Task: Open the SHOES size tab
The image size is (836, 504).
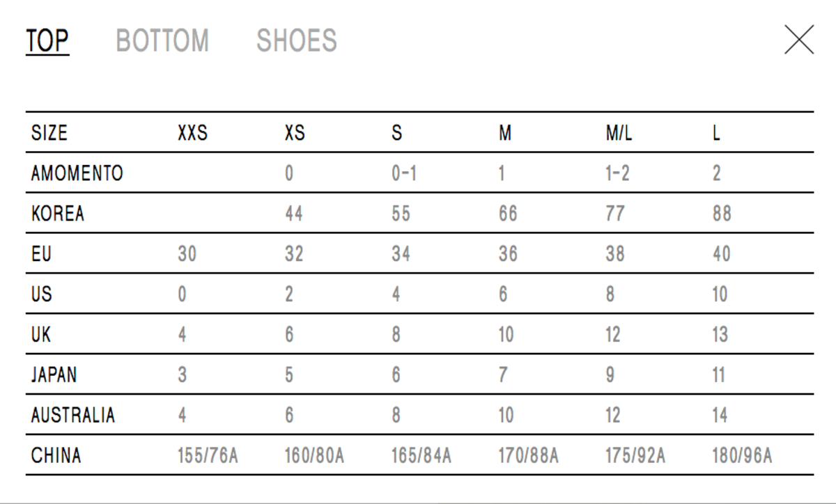Action: (x=297, y=41)
